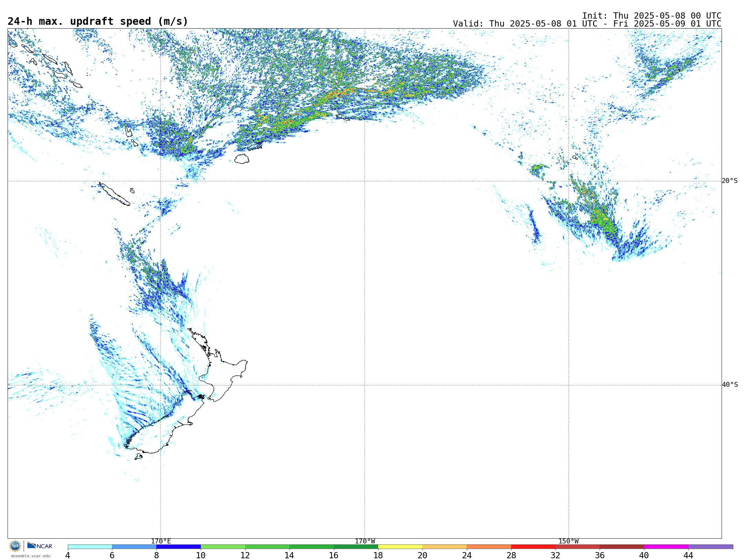
Task: Click the colorbar tick label 32
Action: 556,555
